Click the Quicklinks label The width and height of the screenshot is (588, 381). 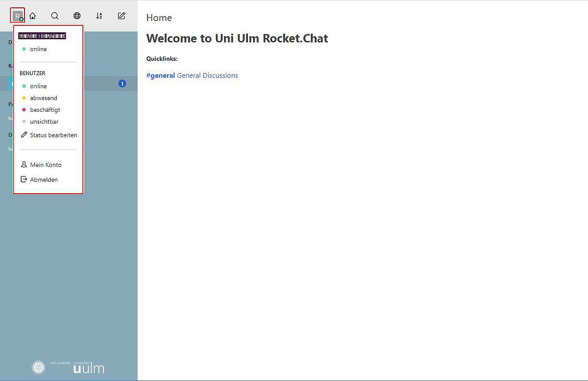click(x=162, y=59)
